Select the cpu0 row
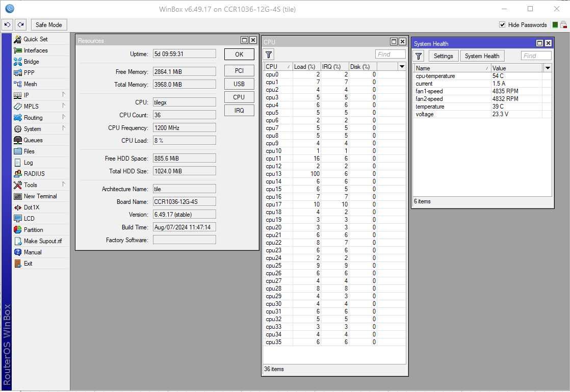The height and width of the screenshot is (392, 570). point(334,74)
